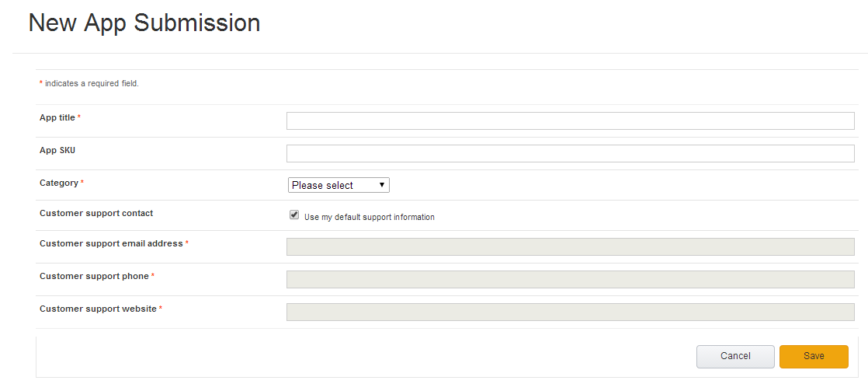Click the App title text field
This screenshot has height=384, width=868.
tap(570, 120)
